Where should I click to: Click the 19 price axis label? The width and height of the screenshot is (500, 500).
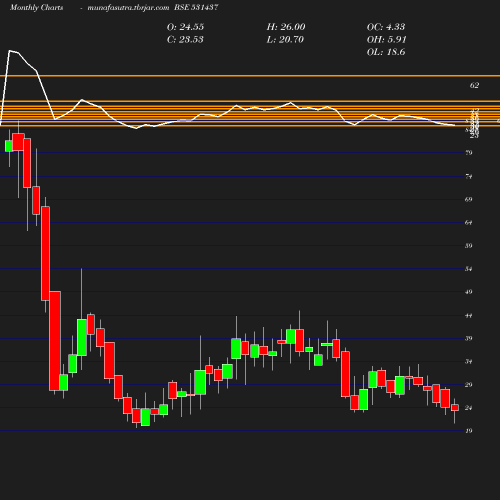click(x=469, y=431)
